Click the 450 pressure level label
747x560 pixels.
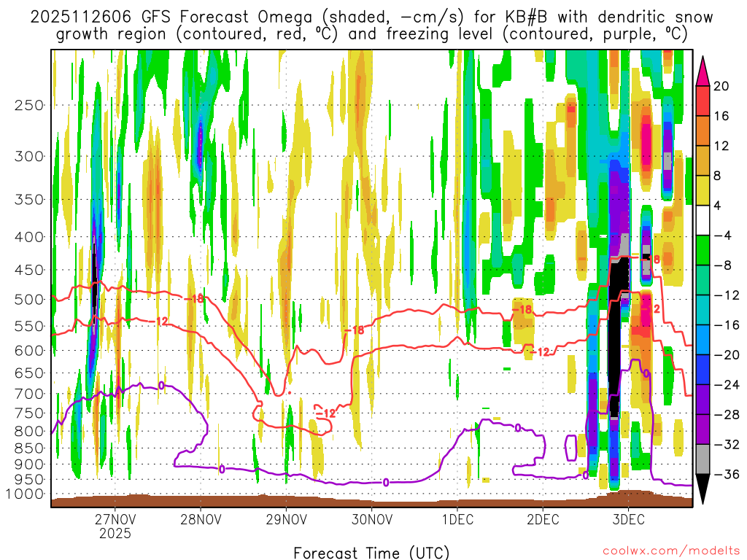[29, 270]
